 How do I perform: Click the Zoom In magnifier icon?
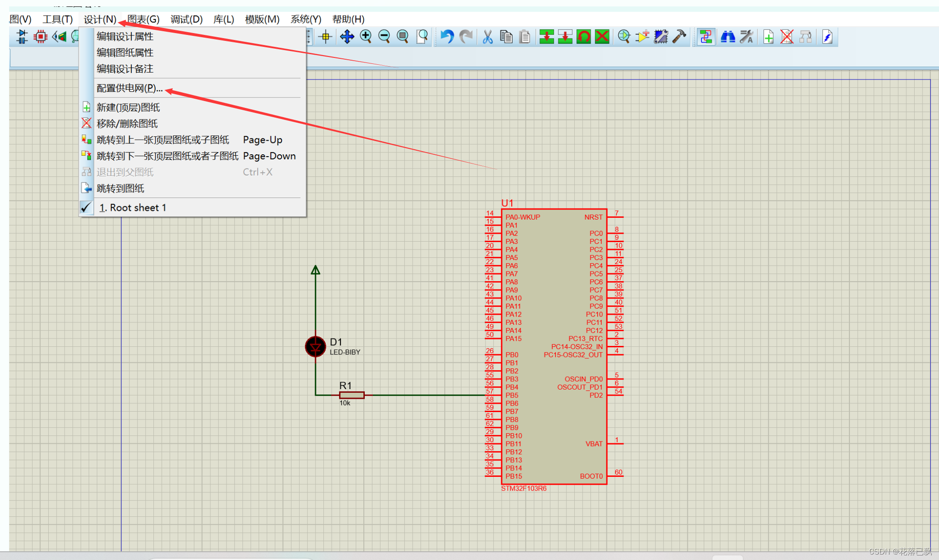click(x=366, y=37)
